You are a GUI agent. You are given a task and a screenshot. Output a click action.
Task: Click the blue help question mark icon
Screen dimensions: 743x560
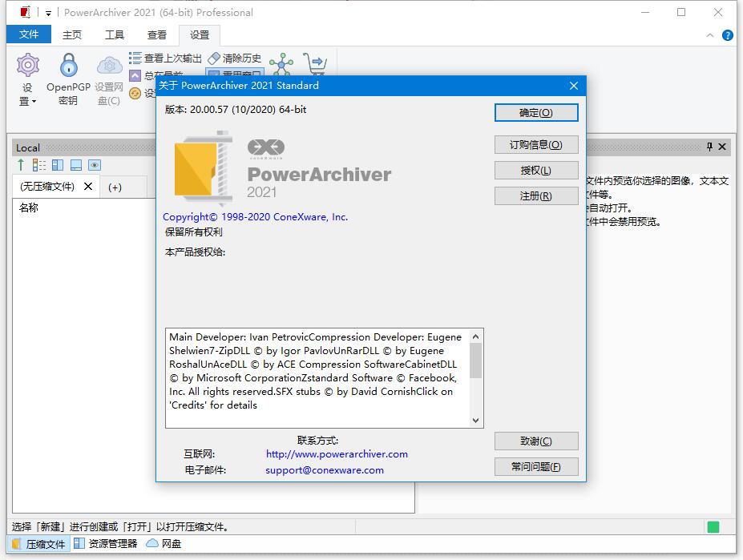pos(727,35)
